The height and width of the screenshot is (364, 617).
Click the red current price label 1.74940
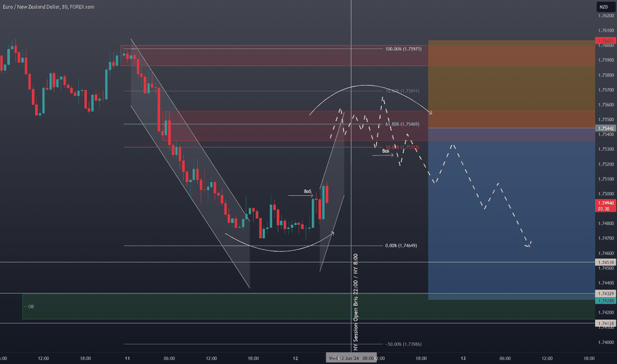(606, 206)
